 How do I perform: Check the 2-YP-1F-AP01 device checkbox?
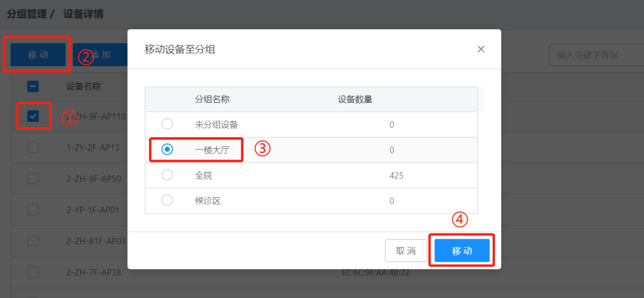coord(33,210)
